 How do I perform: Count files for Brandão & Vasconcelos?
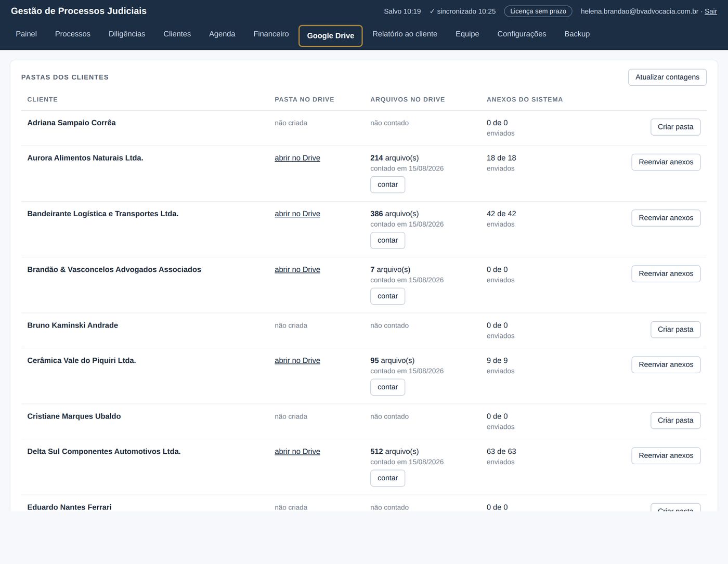387,296
